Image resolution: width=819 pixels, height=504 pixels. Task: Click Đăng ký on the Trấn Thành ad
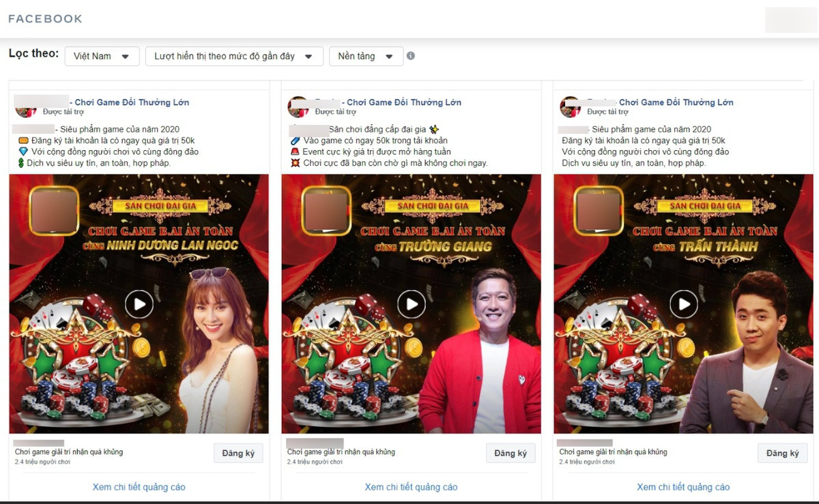(x=782, y=452)
